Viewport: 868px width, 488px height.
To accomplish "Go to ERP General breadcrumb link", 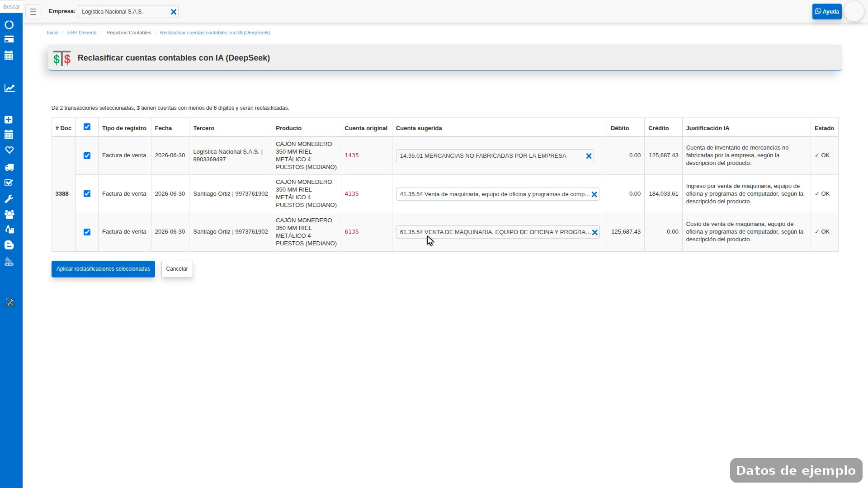I will pos(82,33).
